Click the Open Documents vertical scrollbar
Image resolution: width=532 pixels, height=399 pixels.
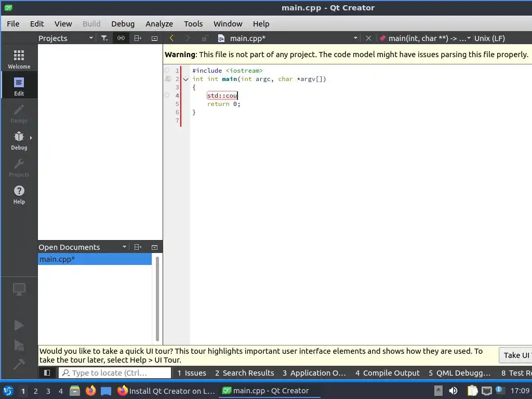pos(157,299)
